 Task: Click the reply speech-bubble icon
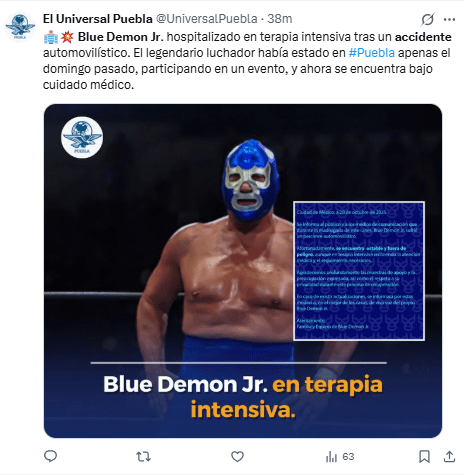tap(51, 456)
